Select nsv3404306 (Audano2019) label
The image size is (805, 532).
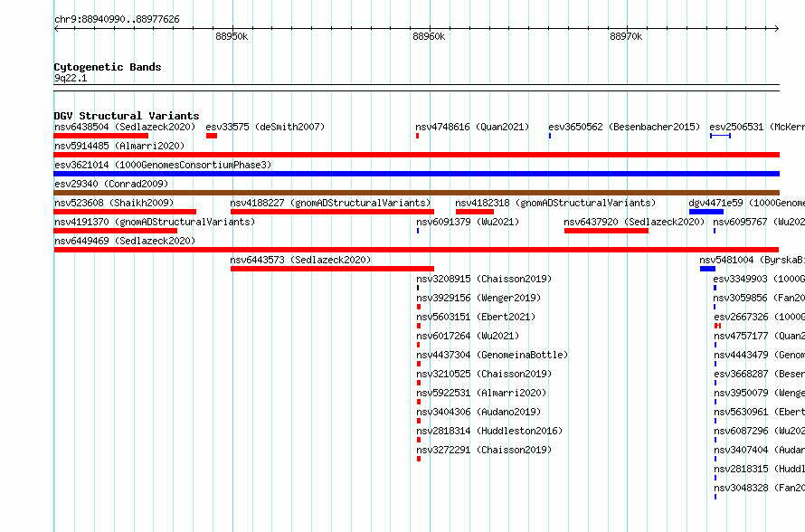point(478,412)
